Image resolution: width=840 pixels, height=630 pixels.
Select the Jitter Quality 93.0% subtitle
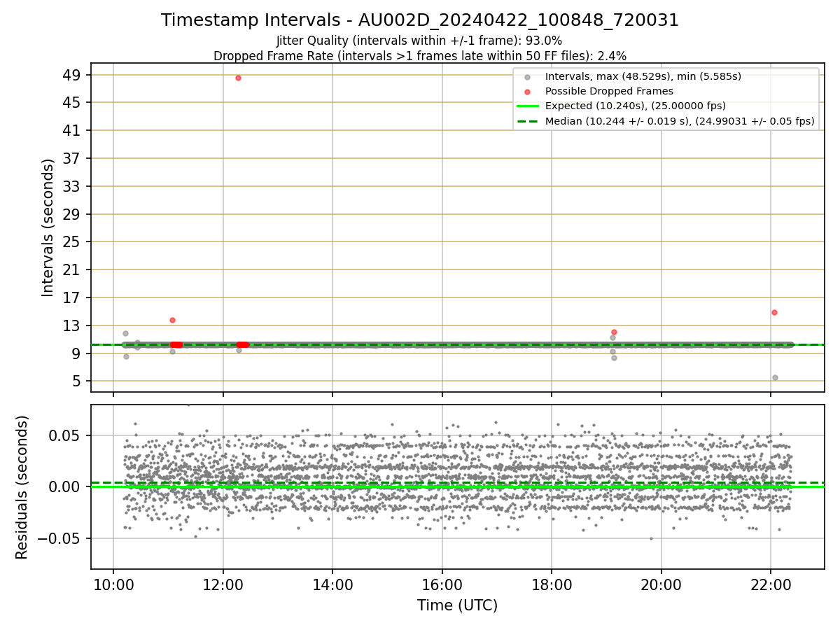[419, 41]
